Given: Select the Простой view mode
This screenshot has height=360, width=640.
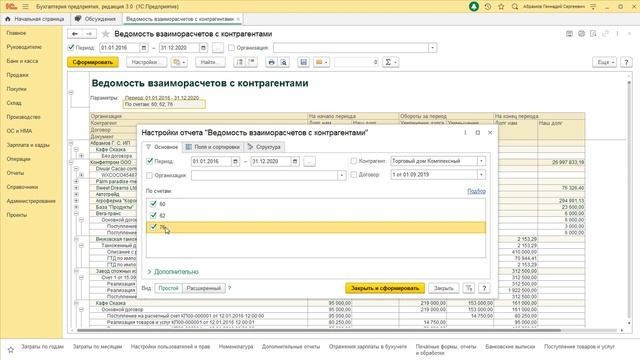Looking at the screenshot, I should point(168,288).
